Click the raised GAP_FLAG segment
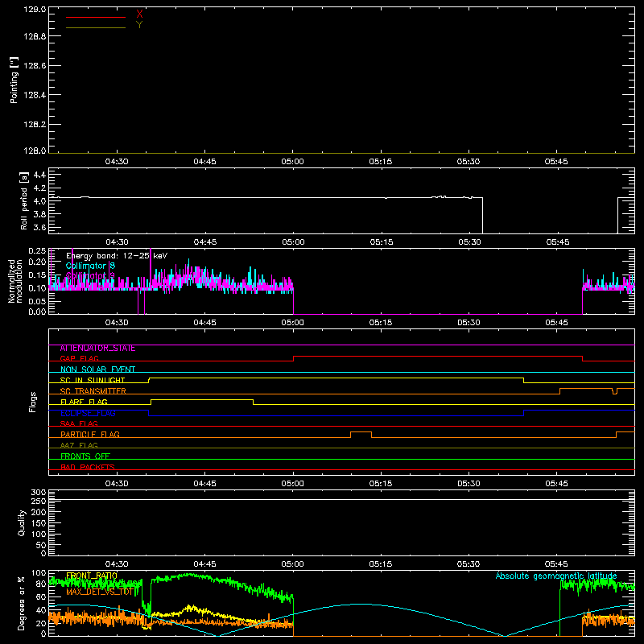This screenshot has height=644, width=644. tap(438, 356)
